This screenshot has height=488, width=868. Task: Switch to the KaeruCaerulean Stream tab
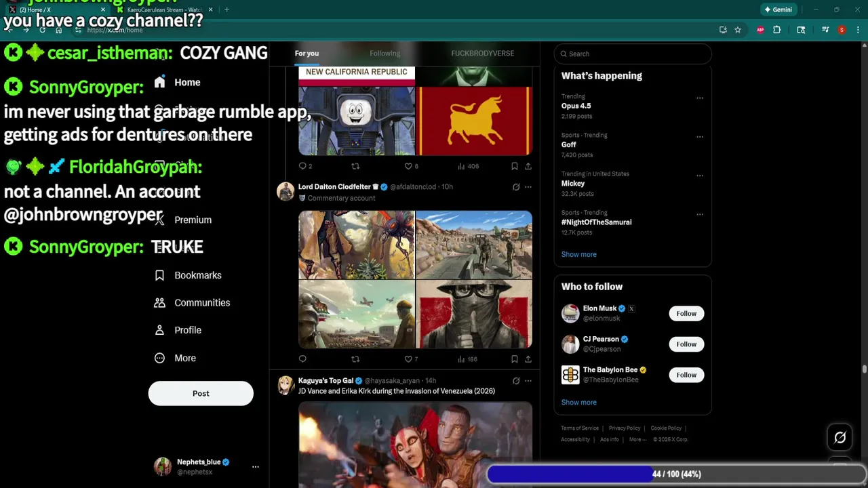click(165, 9)
